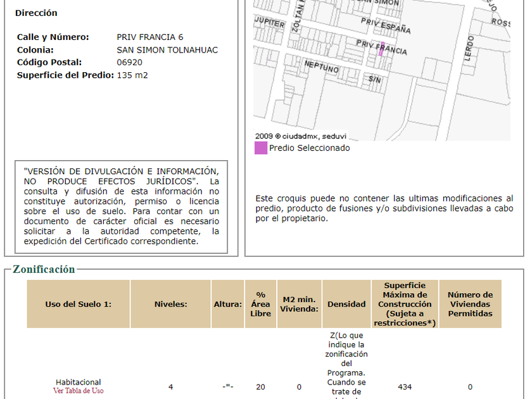Click the 'Colonia:' label
This screenshot has height=399, width=532.
tap(35, 50)
